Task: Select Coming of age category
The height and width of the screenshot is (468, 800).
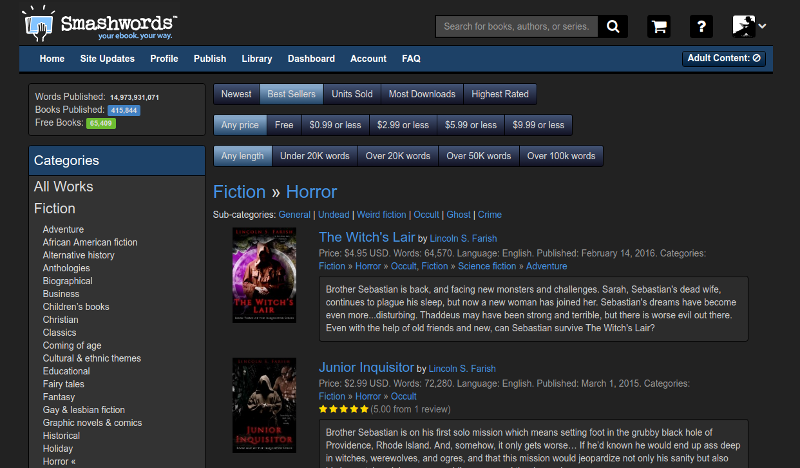Action: click(72, 346)
